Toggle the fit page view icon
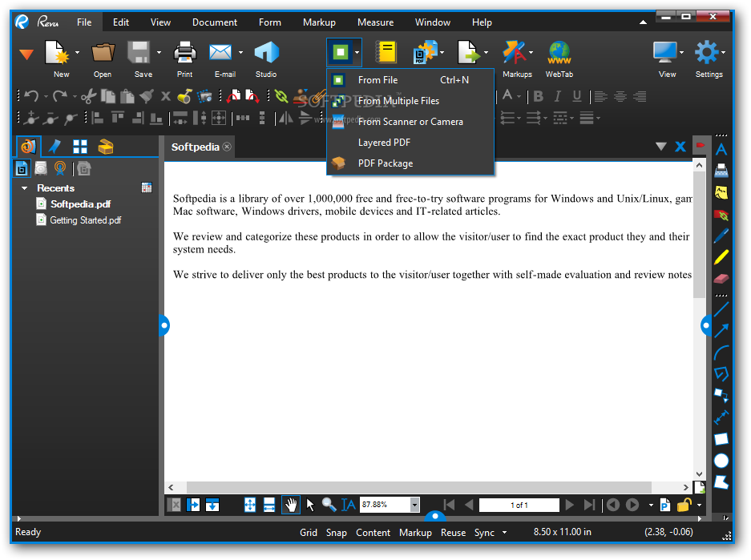Screen dimensions: 751x560 (250, 505)
